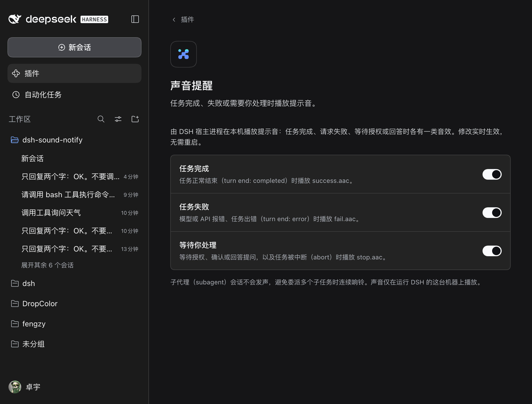The height and width of the screenshot is (404, 532).
Task: Search the workspace with magnifier icon
Action: 101,119
